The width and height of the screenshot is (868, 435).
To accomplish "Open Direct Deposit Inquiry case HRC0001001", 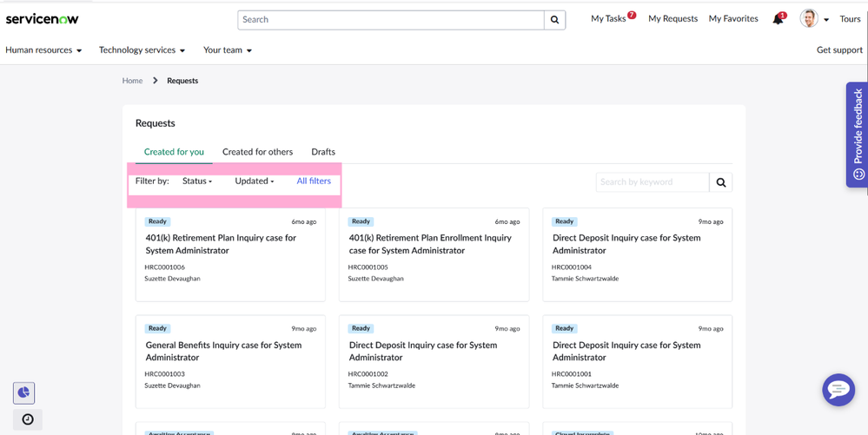I will [637, 362].
